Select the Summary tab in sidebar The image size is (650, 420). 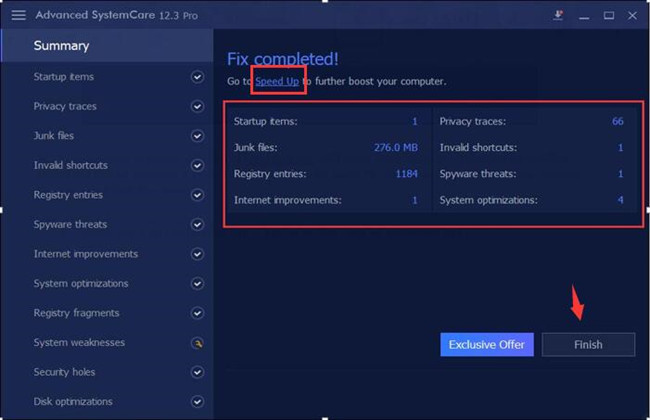point(107,46)
